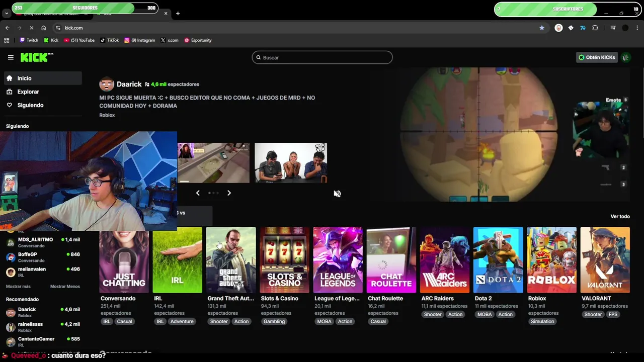This screenshot has height=362, width=644.
Task: Open Siguiendo in the sidebar
Action: 43,105
